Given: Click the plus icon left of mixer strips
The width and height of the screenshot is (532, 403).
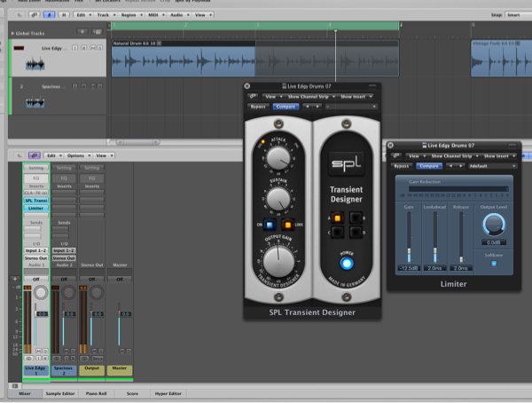Looking at the screenshot, I should [x=15, y=279].
